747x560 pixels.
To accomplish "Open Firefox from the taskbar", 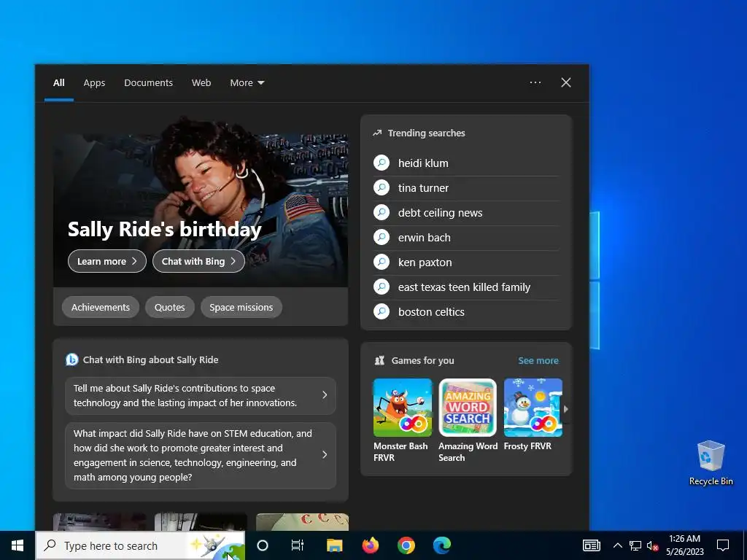I will pyautogui.click(x=370, y=545).
